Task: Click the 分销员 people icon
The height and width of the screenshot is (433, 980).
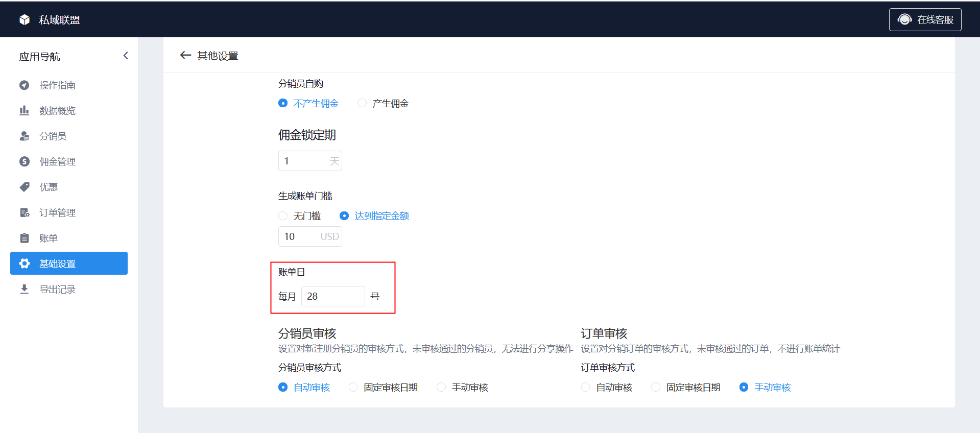Action: [25, 136]
